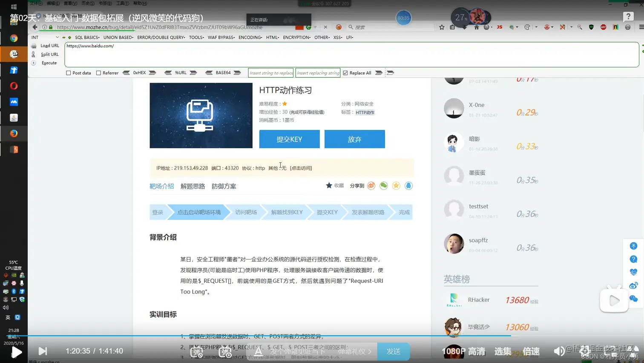Share to QZone via the yellow star icon
Image resolution: width=644 pixels, height=363 pixels.
click(396, 186)
